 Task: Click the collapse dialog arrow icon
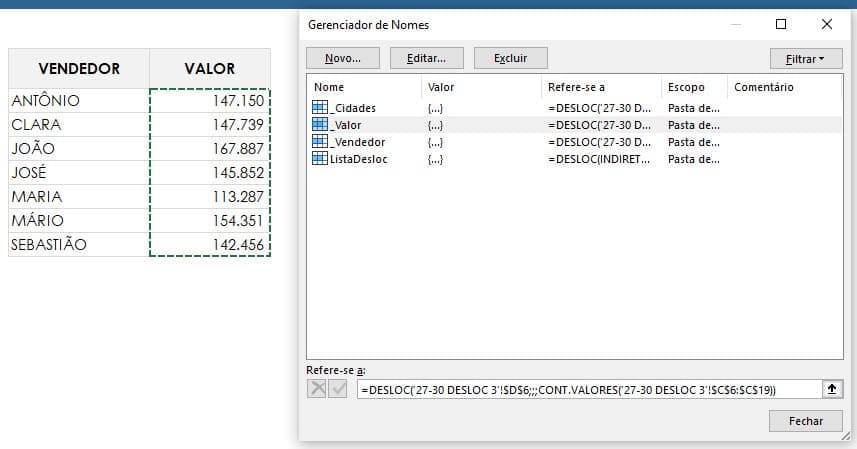tap(829, 389)
